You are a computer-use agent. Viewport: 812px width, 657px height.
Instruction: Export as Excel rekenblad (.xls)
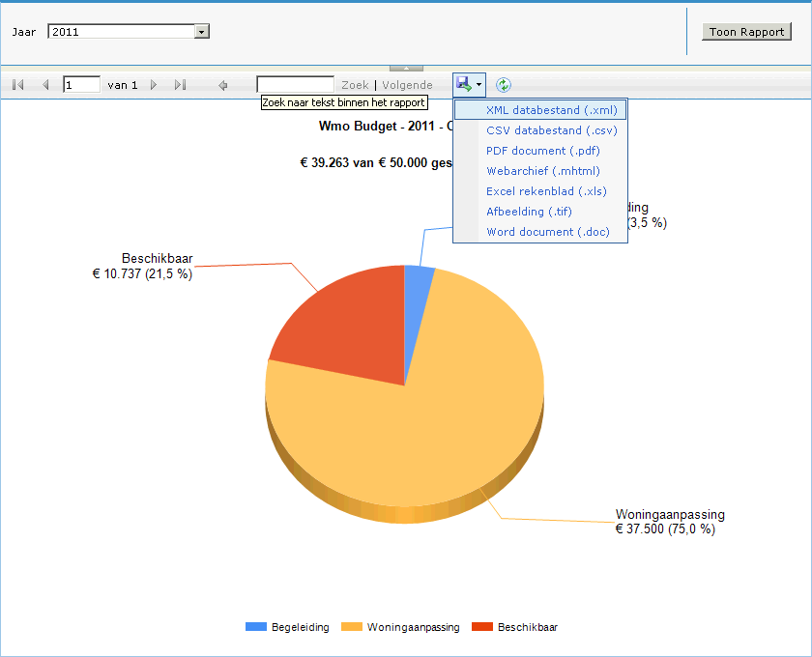[x=546, y=191]
